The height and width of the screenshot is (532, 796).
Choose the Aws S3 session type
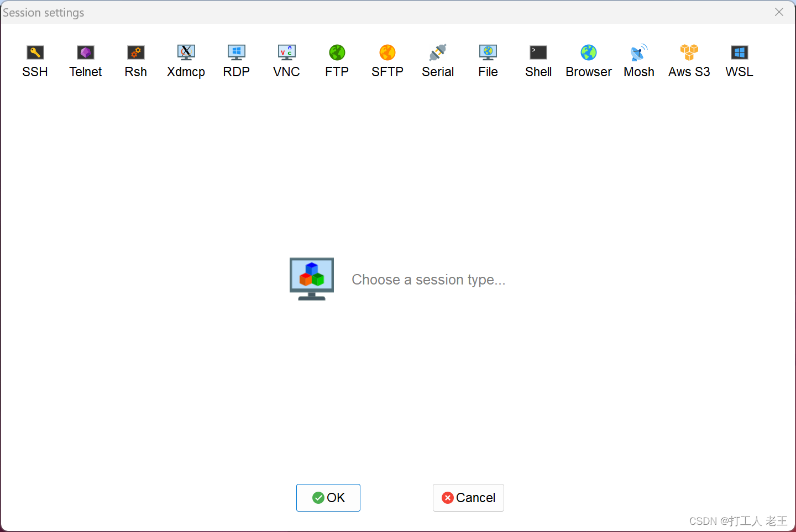click(689, 61)
